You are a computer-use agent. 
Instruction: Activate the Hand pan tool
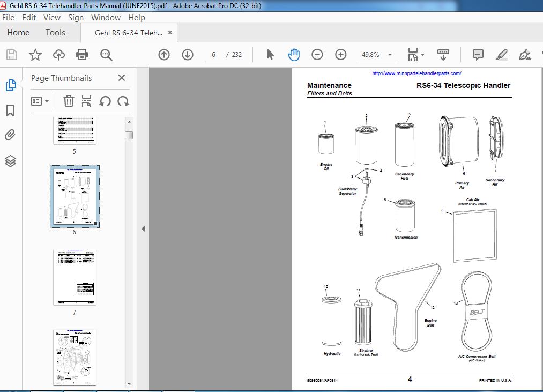(x=294, y=55)
